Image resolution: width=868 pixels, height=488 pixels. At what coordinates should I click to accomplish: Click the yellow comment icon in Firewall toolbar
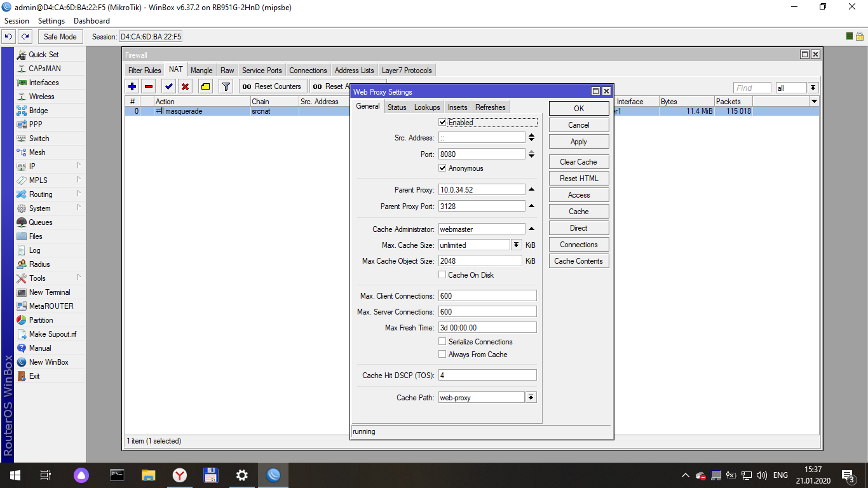click(205, 86)
